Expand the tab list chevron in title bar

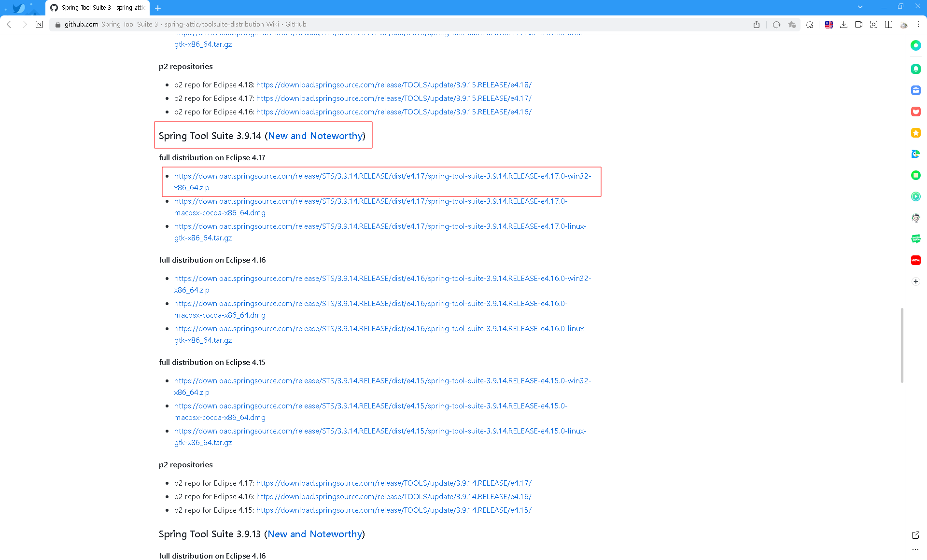click(x=860, y=7)
